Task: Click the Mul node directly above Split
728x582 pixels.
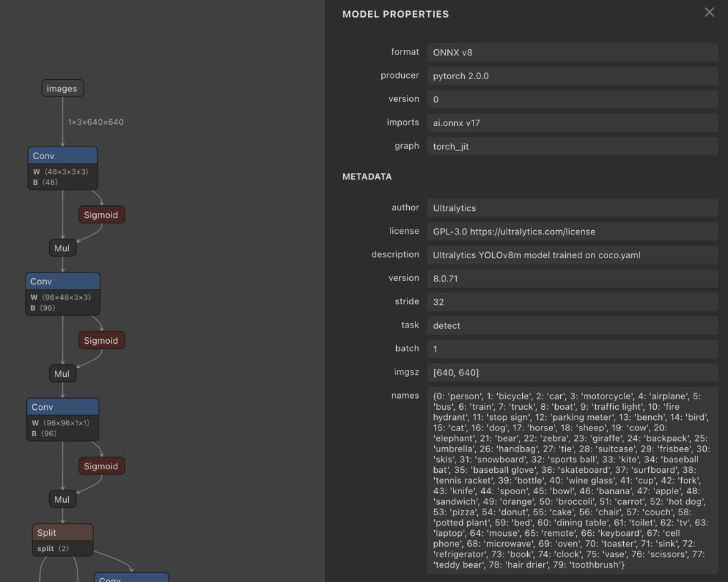Action: tap(62, 499)
